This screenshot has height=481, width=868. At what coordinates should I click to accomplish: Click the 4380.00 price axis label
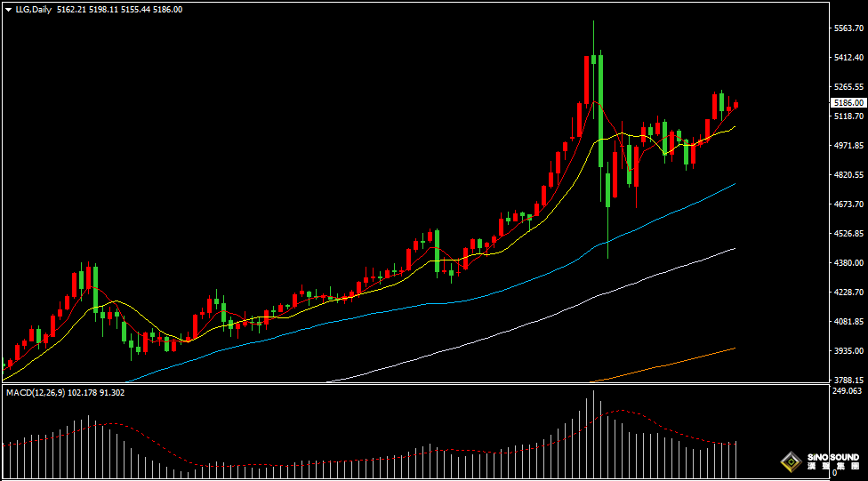click(x=848, y=263)
